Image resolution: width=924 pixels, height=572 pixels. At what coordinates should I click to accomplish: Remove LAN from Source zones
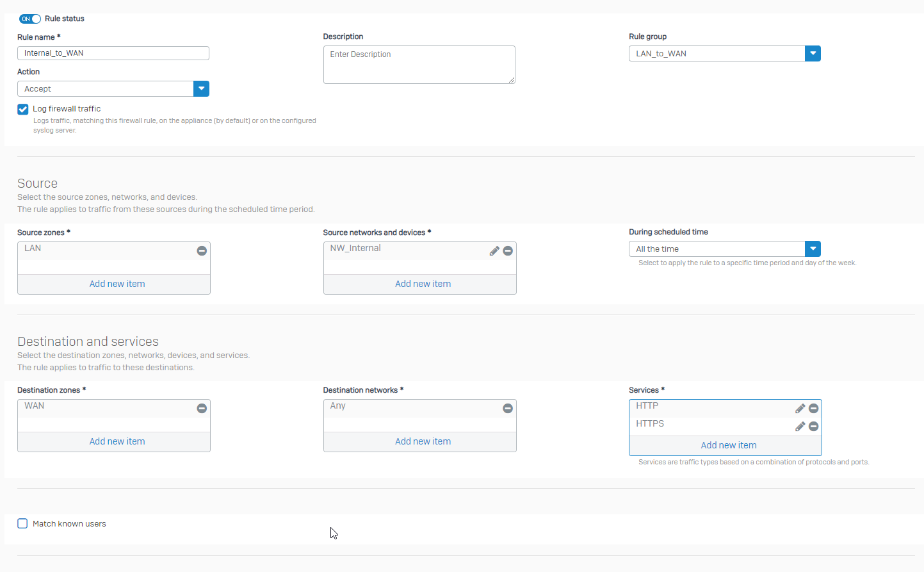202,251
